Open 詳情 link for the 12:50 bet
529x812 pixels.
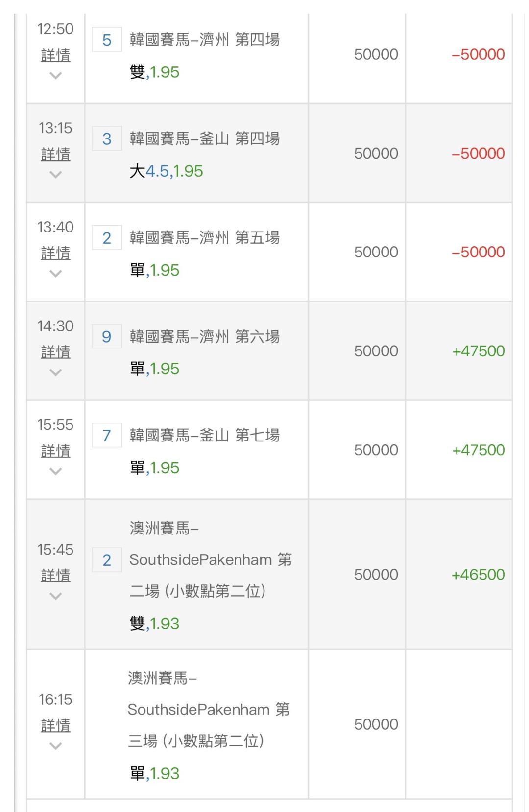tap(55, 55)
